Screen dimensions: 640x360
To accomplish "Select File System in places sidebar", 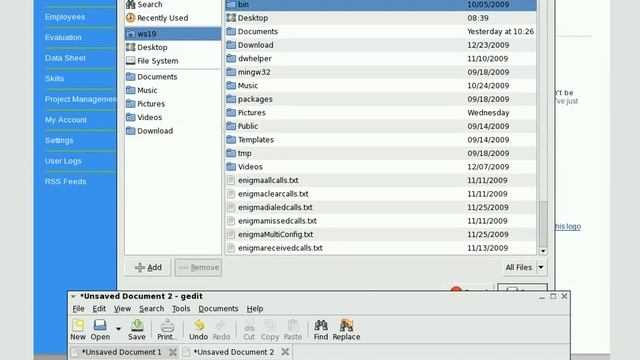I will 173,61.
